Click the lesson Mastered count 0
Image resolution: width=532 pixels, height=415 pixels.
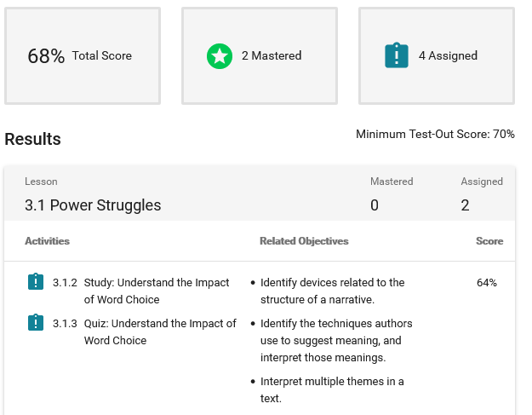coord(375,205)
